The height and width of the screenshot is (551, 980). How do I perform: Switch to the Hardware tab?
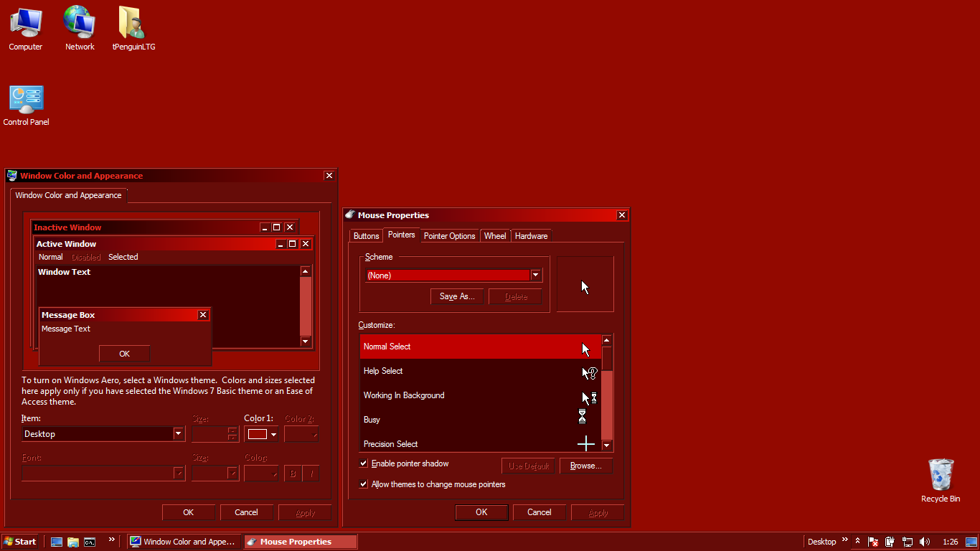[531, 235]
